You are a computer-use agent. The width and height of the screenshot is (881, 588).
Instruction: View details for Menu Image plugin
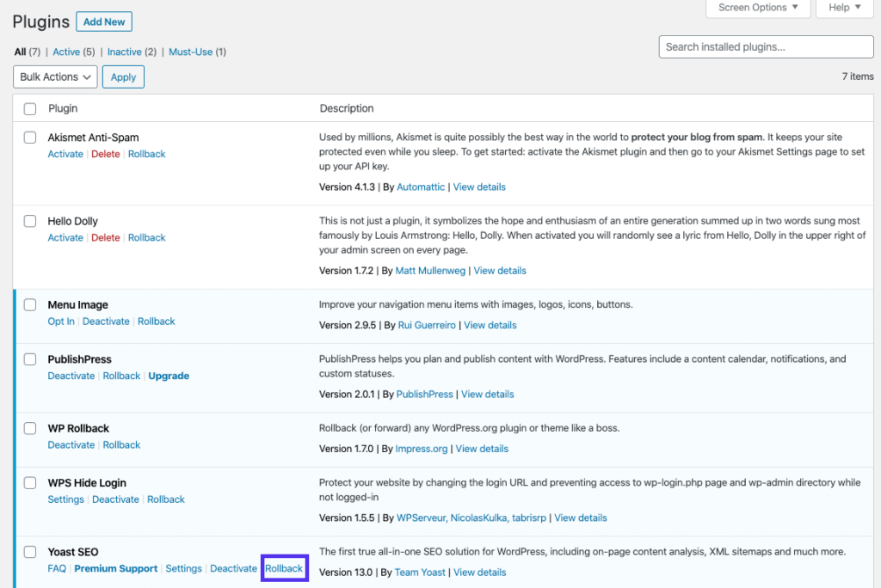tap(490, 325)
